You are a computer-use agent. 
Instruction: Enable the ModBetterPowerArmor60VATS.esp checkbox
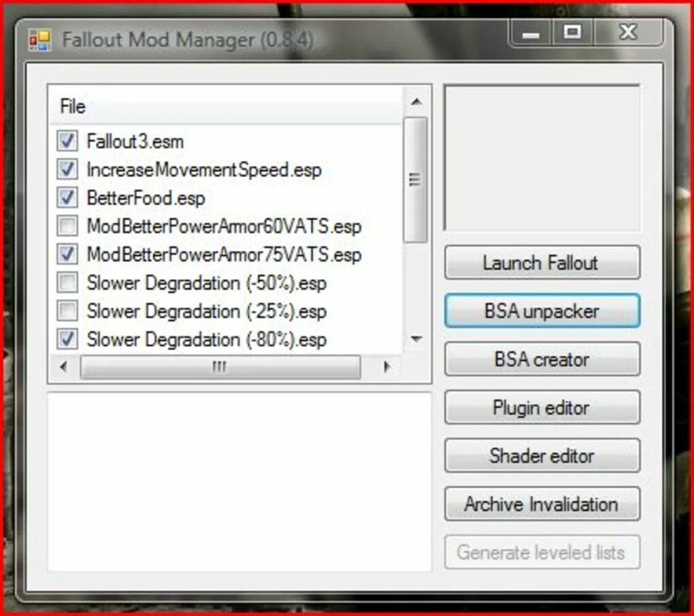(x=67, y=226)
